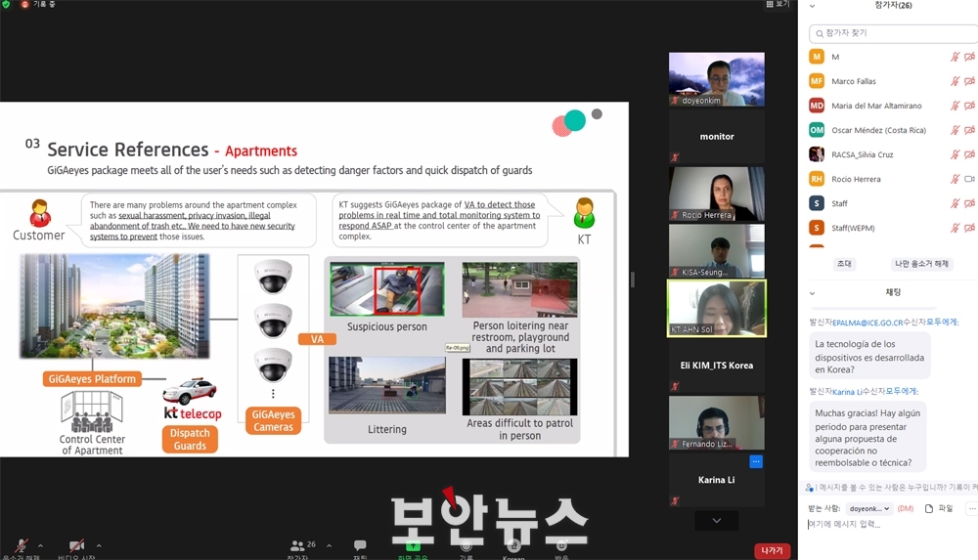
Task: Click Oscar Méndez muted mic icon
Action: coord(955,130)
